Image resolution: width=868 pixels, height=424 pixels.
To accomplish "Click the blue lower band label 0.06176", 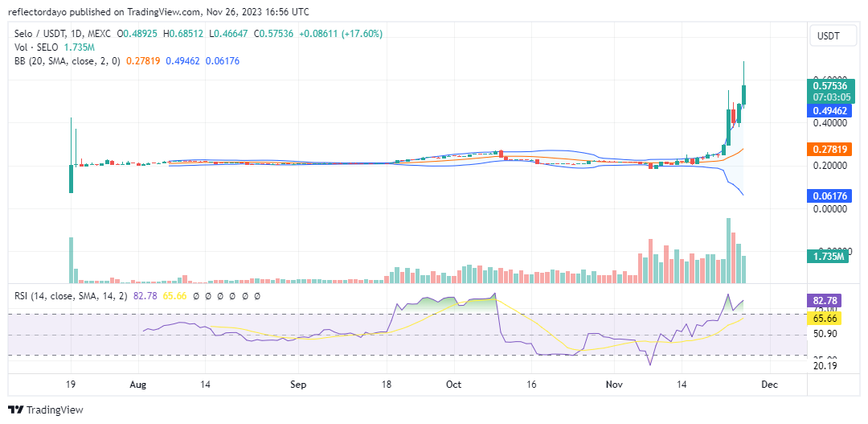I will click(829, 195).
